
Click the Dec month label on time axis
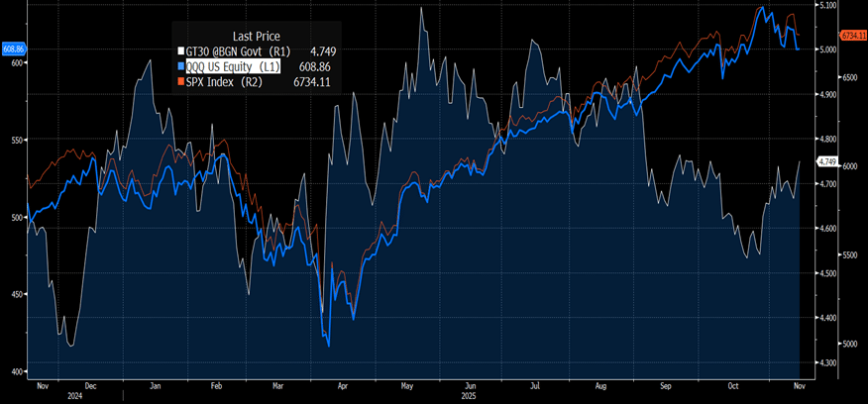click(x=90, y=383)
